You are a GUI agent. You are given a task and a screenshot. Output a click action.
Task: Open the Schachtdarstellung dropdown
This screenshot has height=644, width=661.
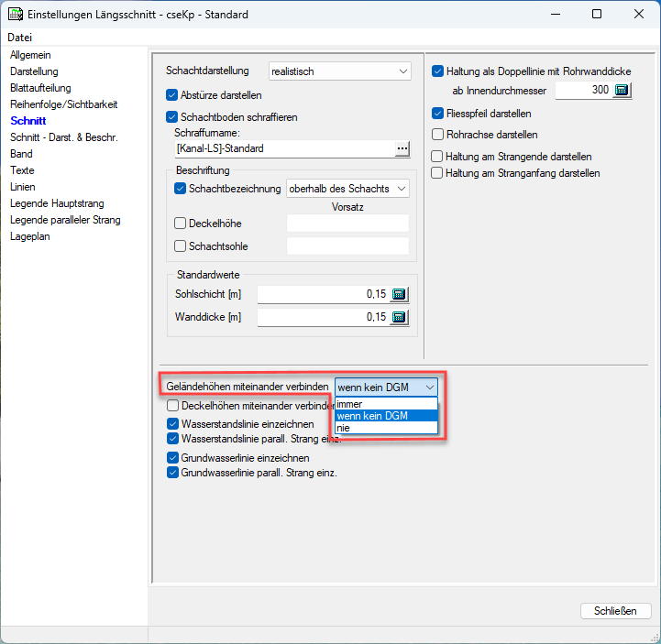pos(339,71)
